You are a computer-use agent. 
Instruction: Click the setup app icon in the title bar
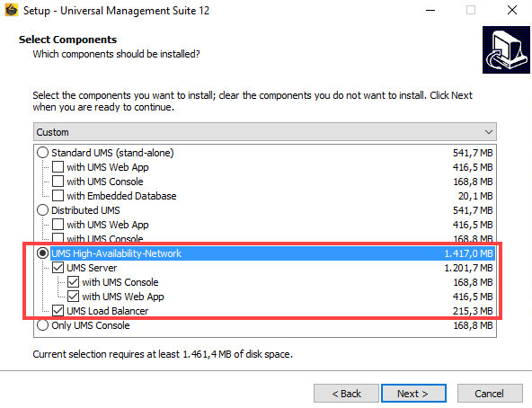pyautogui.click(x=11, y=10)
